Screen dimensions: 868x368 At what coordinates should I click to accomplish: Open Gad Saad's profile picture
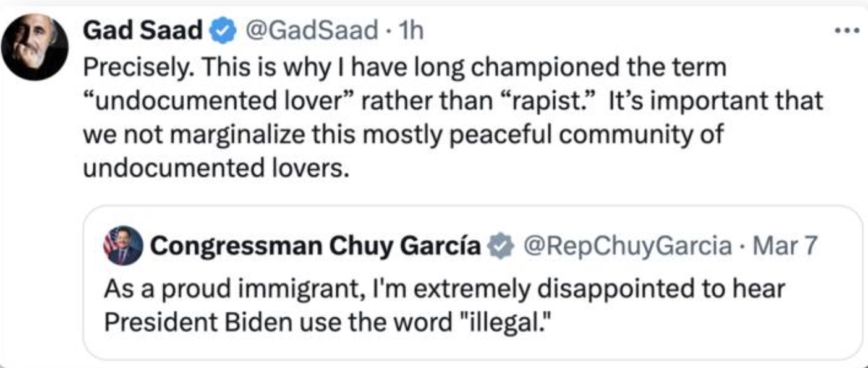coord(34,47)
